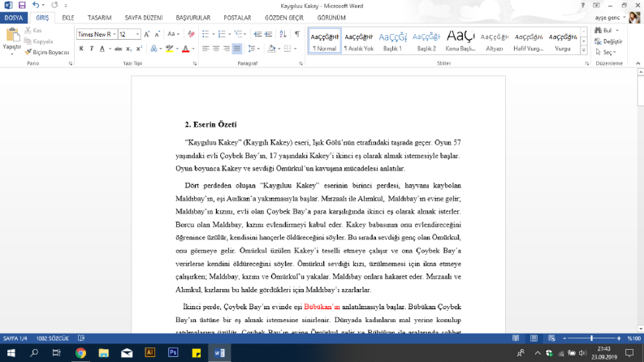644x362 pixels.
Task: Open font size 12 dropdown
Action: [137, 34]
